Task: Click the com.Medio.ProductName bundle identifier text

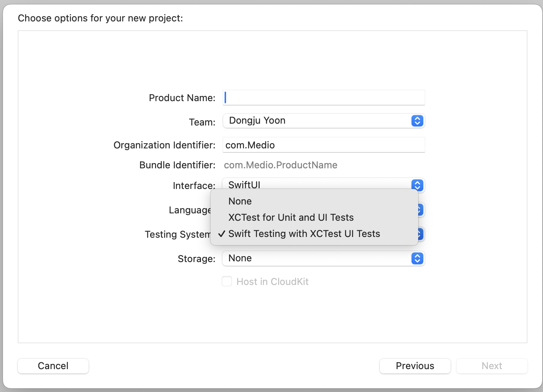Action: 280,165
